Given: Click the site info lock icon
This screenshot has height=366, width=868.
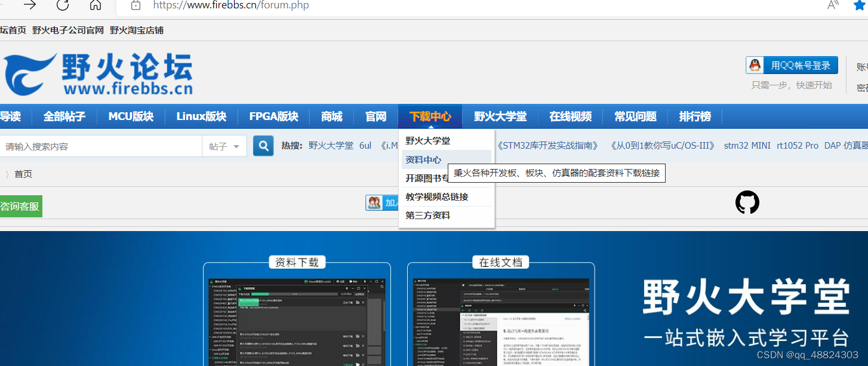Looking at the screenshot, I should (136, 5).
